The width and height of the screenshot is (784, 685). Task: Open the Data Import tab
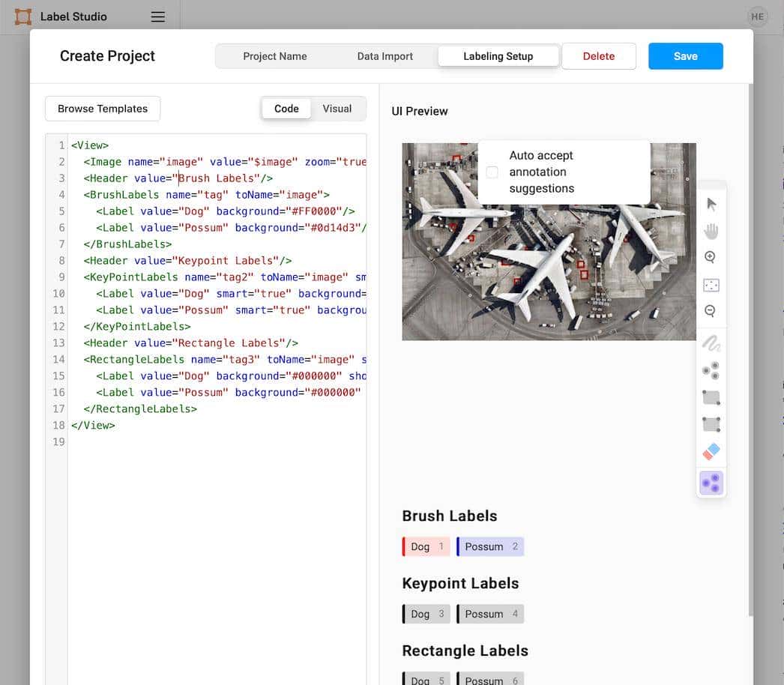tap(385, 56)
